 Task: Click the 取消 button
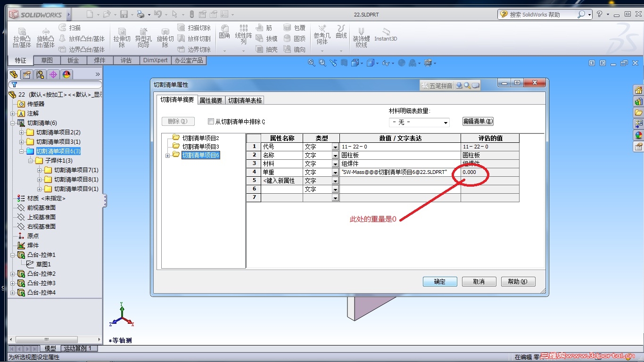pos(479,281)
